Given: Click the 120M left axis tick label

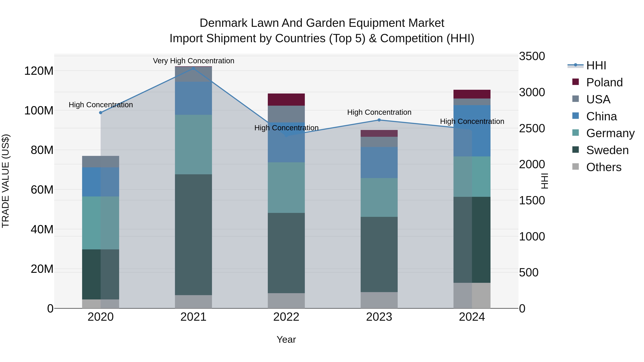Looking at the screenshot, I should click(39, 71).
